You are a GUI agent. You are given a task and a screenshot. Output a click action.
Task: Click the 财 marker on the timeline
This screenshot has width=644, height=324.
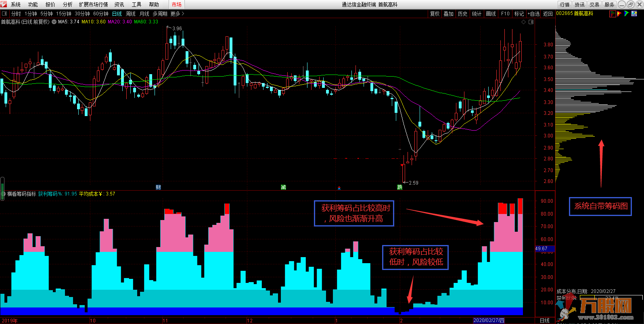click(x=158, y=187)
